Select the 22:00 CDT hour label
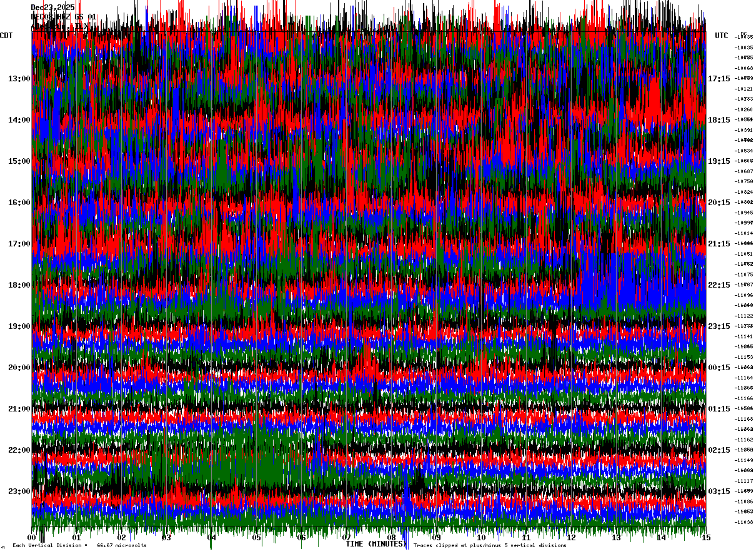 pos(19,450)
